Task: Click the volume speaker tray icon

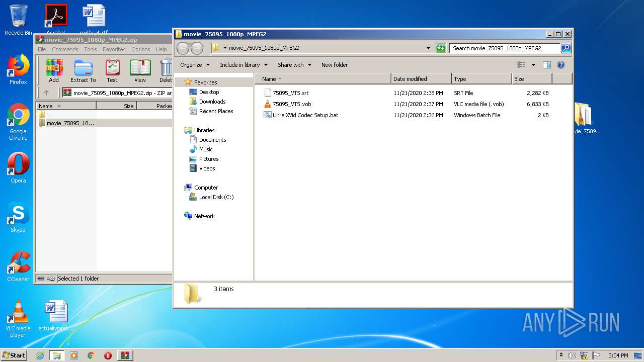Action: pos(572,355)
